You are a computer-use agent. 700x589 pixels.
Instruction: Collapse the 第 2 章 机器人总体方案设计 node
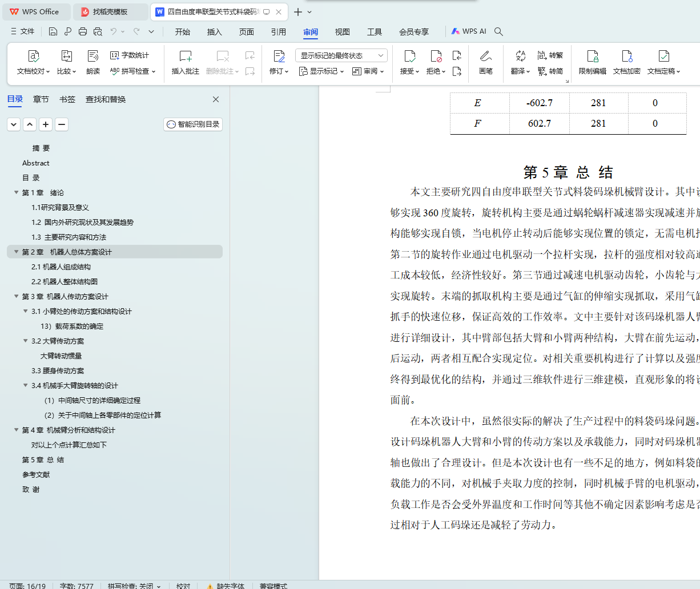(x=17, y=252)
